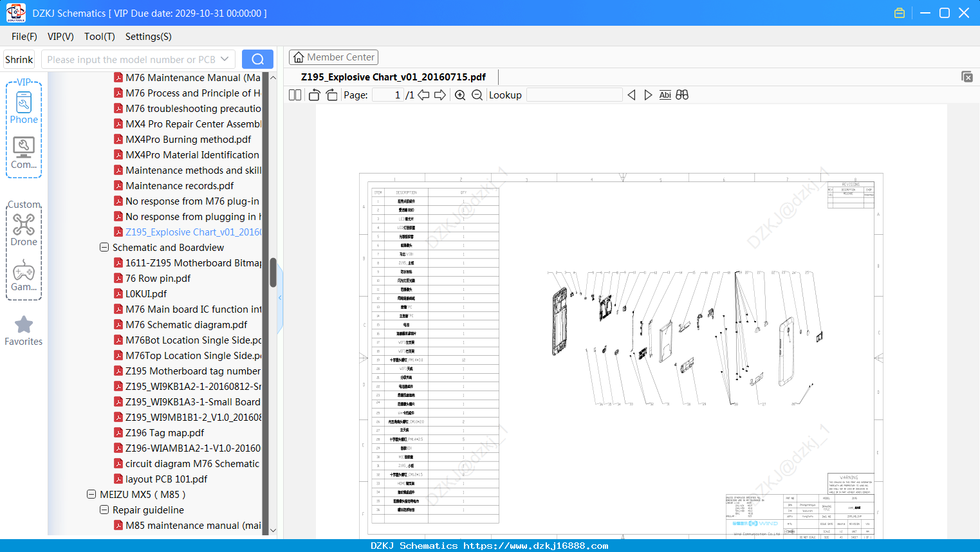Open M76 Main board IC function file
The image size is (980, 552).
pyautogui.click(x=187, y=309)
